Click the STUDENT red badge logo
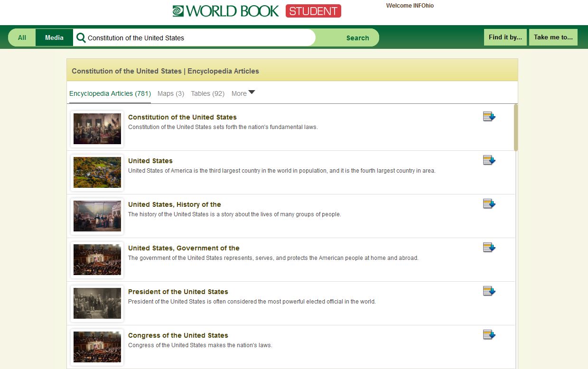This screenshot has width=588, height=369. click(313, 11)
